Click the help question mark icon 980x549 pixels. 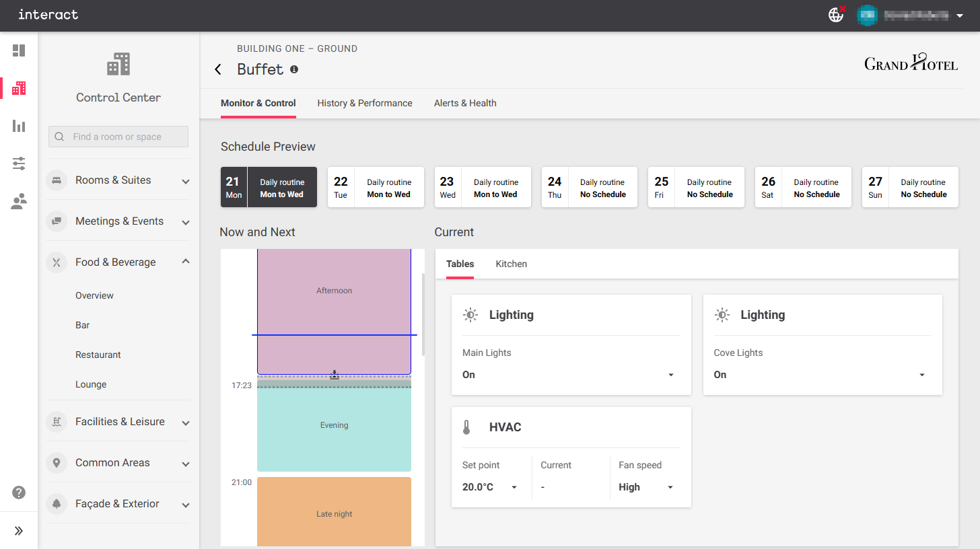19,492
